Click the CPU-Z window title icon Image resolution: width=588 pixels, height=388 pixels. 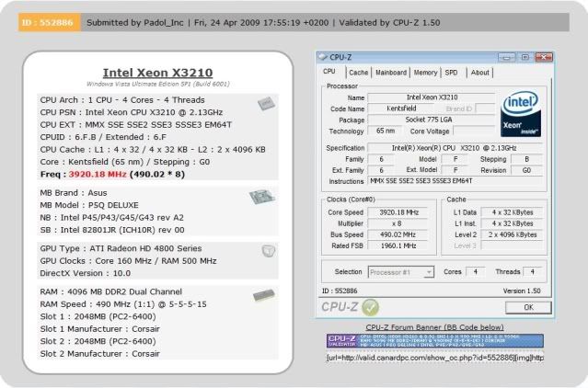coord(322,57)
